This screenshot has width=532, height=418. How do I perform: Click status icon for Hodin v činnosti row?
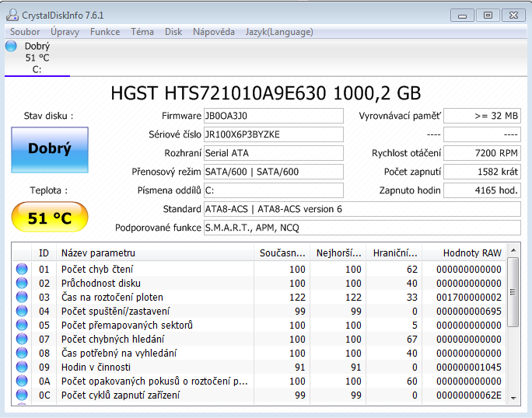[22, 367]
